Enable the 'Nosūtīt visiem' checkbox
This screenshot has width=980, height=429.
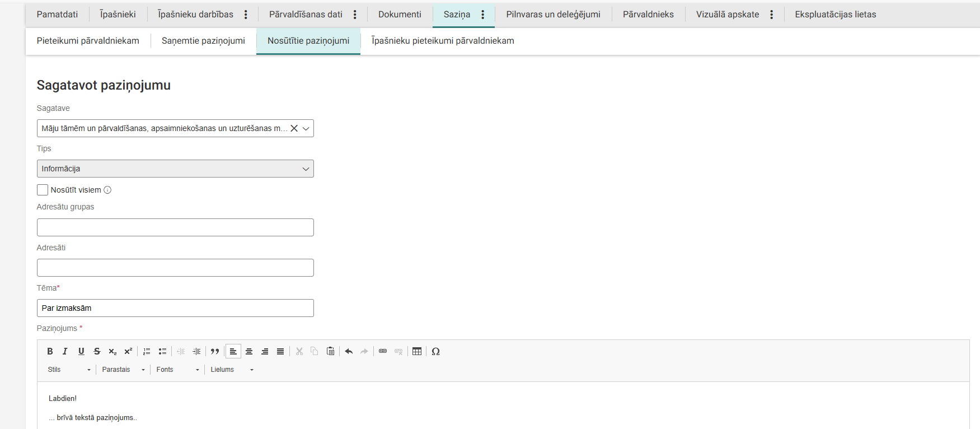pyautogui.click(x=43, y=190)
